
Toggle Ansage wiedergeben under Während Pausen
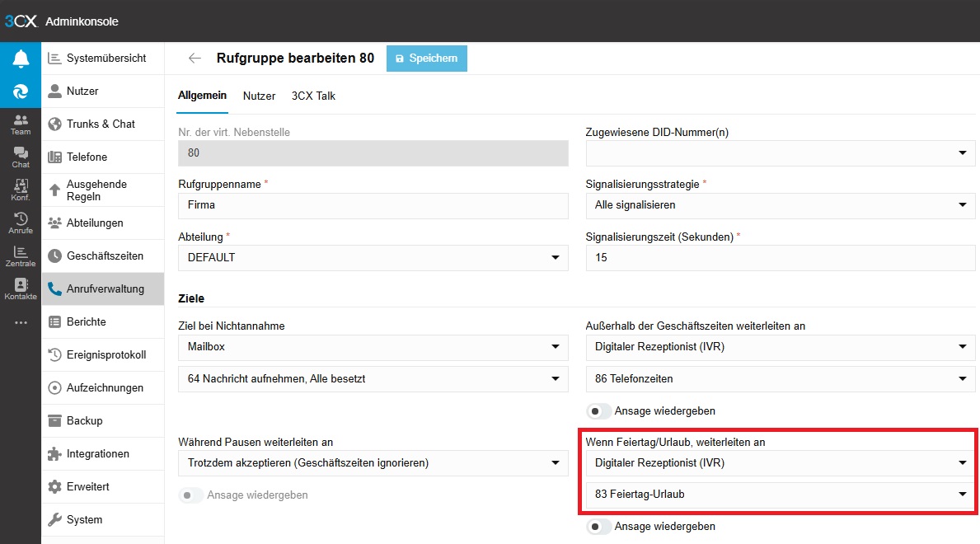click(191, 495)
